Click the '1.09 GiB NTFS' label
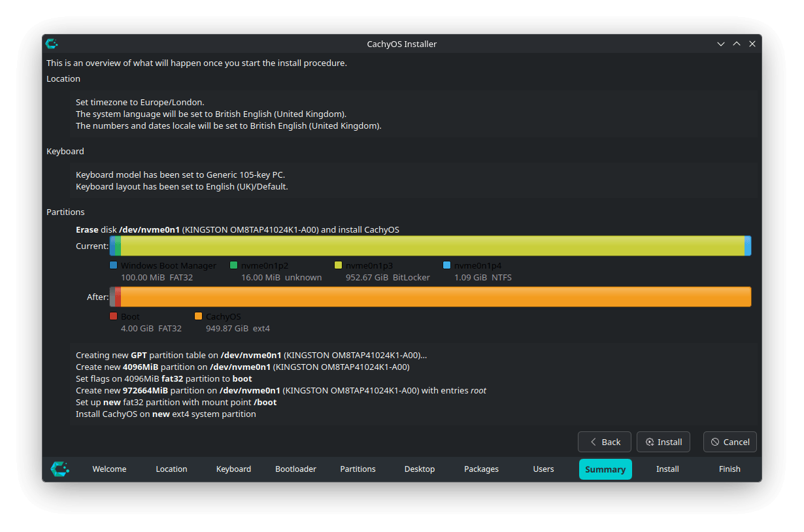The image size is (804, 532). click(483, 277)
